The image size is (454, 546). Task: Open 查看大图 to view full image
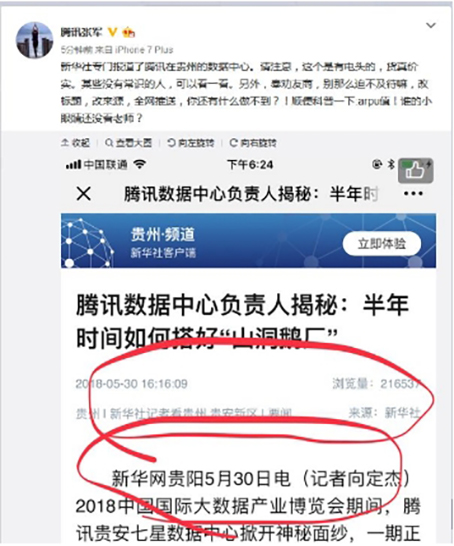tap(128, 143)
